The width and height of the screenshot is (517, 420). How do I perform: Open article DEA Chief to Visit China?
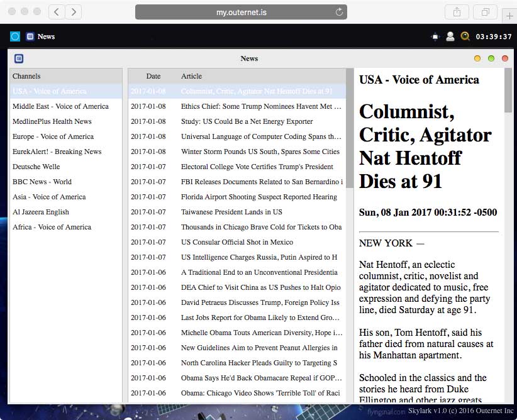point(236,287)
